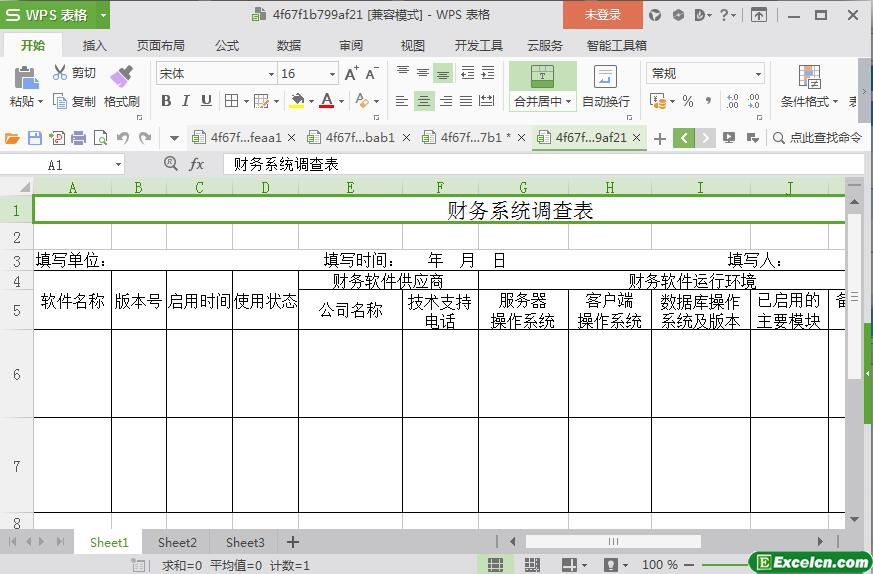Open the Sheet2 worksheet tab
Screen dimensions: 873x574
pyautogui.click(x=177, y=542)
